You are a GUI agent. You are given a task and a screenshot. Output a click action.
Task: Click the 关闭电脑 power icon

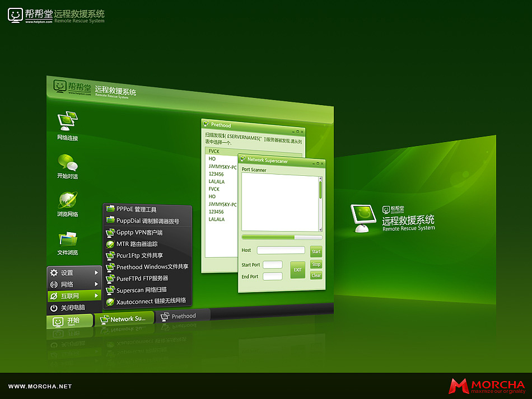click(x=54, y=308)
